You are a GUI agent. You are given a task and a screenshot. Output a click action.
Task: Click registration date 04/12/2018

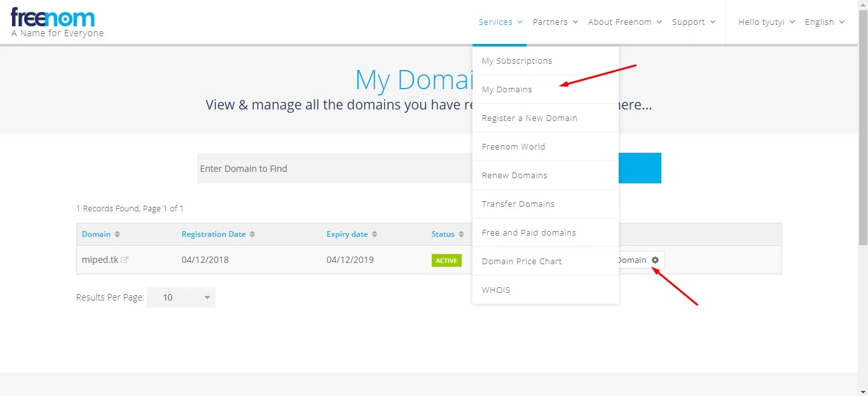tap(205, 260)
